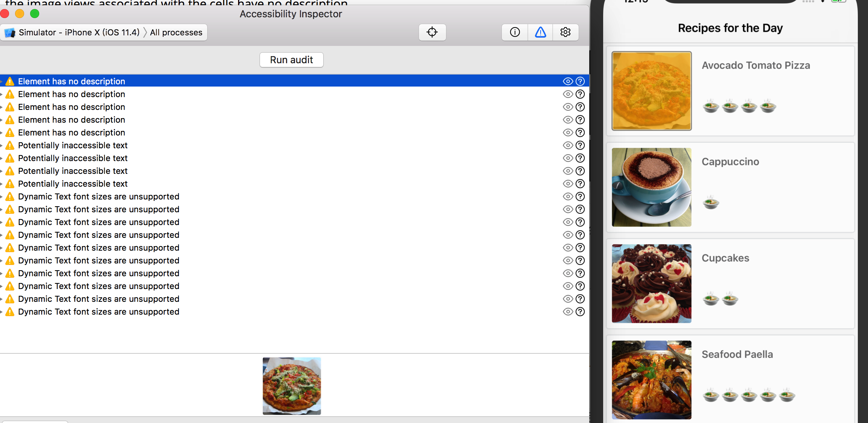Click warning icon of first Dynamic Text issue
Image resolution: width=868 pixels, height=423 pixels.
[10, 196]
